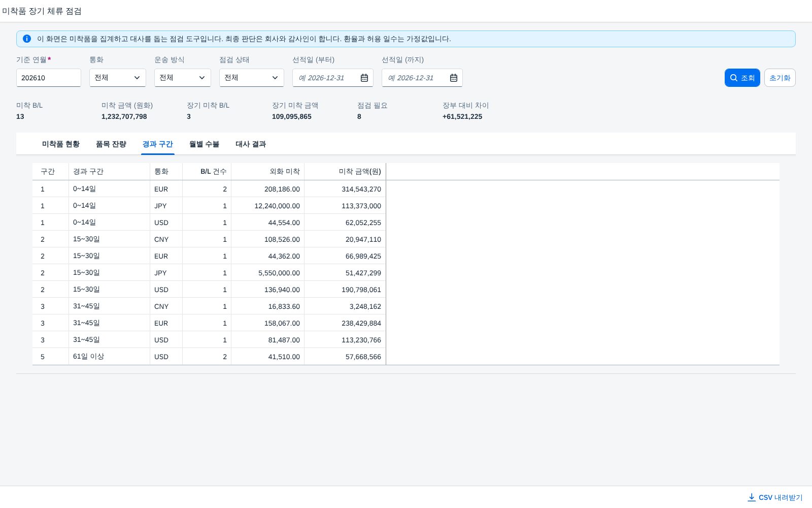Image resolution: width=812 pixels, height=508 pixels.
Task: Click the 기준 연월 input field
Action: click(49, 78)
